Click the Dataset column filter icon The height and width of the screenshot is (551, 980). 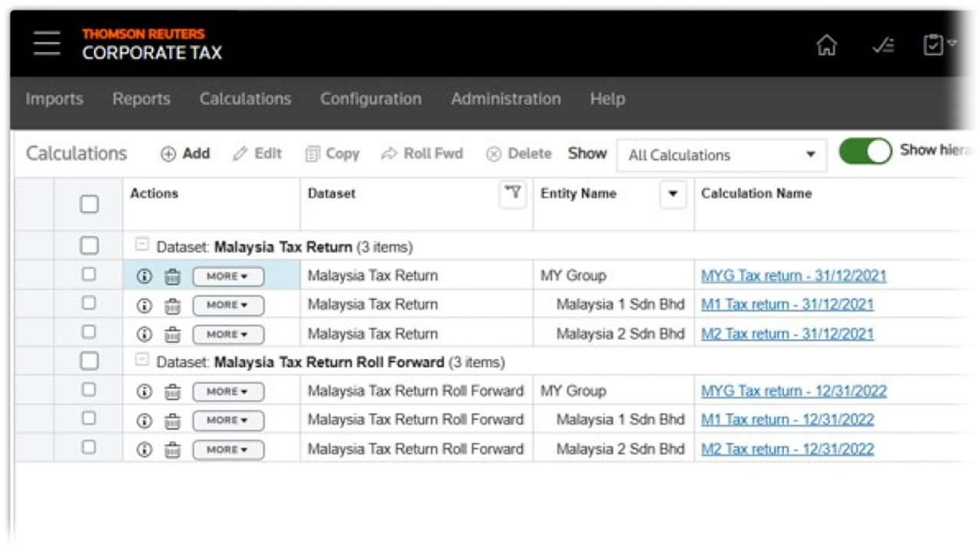click(x=514, y=194)
